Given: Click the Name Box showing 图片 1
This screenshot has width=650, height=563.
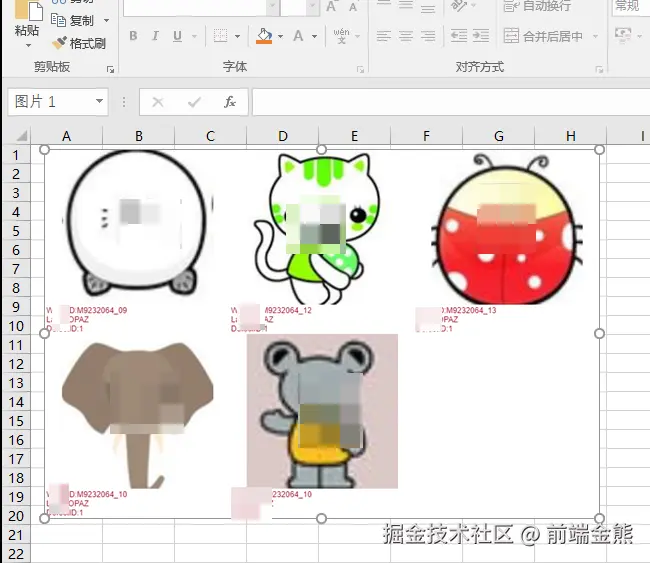Looking at the screenshot, I should coord(51,102).
